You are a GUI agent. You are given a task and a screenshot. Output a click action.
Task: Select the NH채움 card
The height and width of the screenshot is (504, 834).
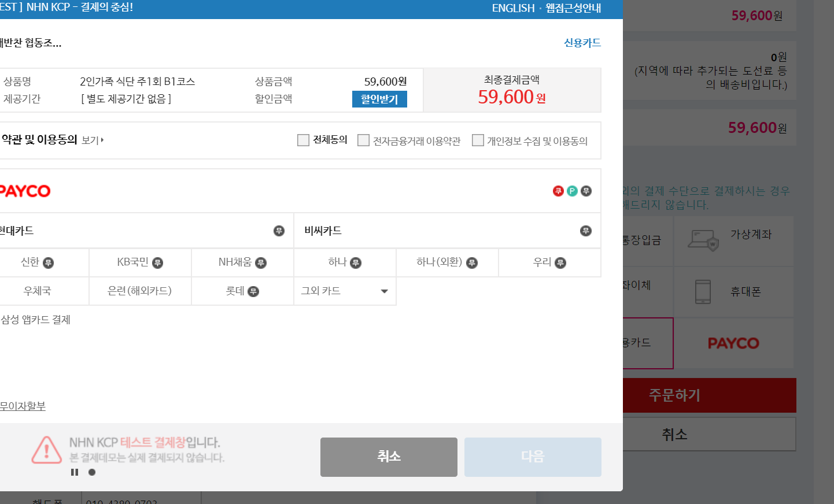coord(242,263)
